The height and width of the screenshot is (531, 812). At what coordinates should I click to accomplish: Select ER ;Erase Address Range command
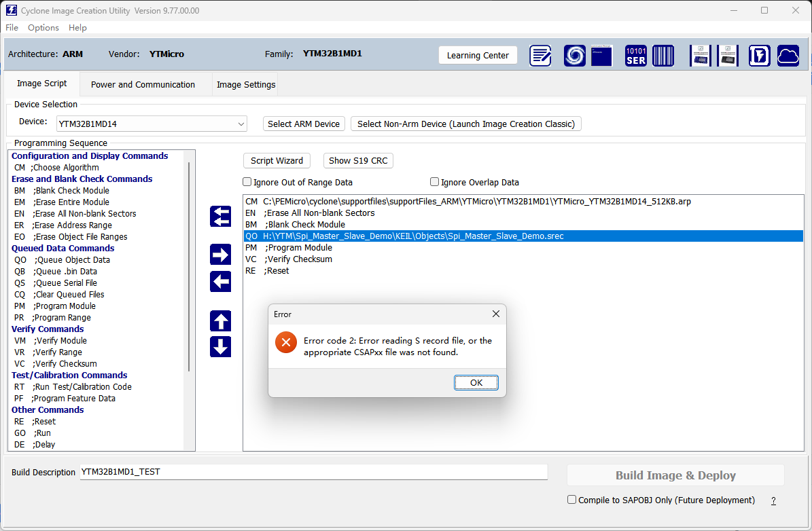point(63,225)
